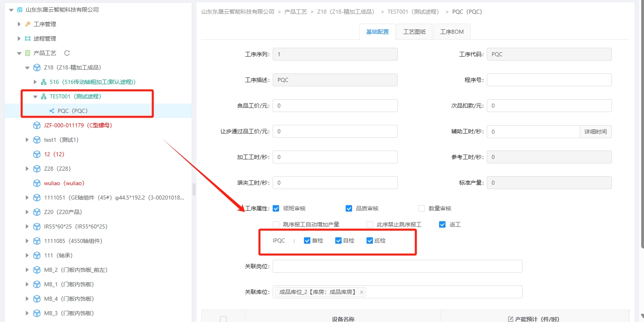Uncheck the IPQC 自检 checkbox

[x=338, y=240]
